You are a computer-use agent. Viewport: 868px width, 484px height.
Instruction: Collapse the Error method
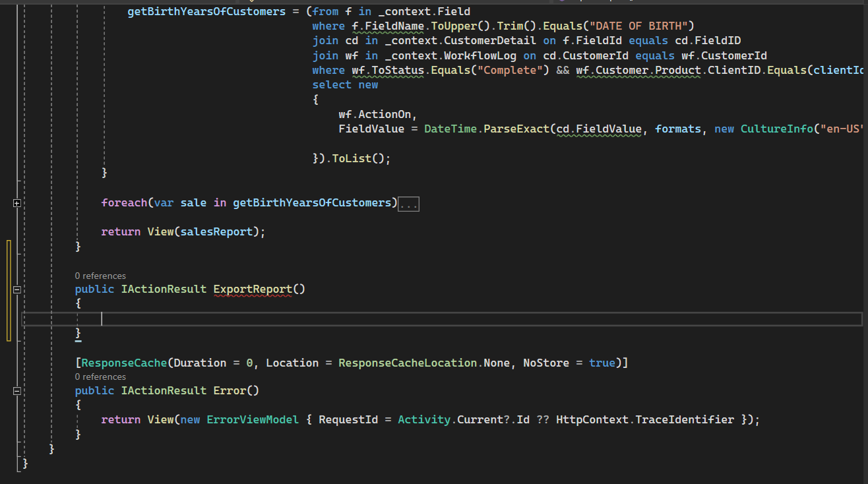[17, 391]
